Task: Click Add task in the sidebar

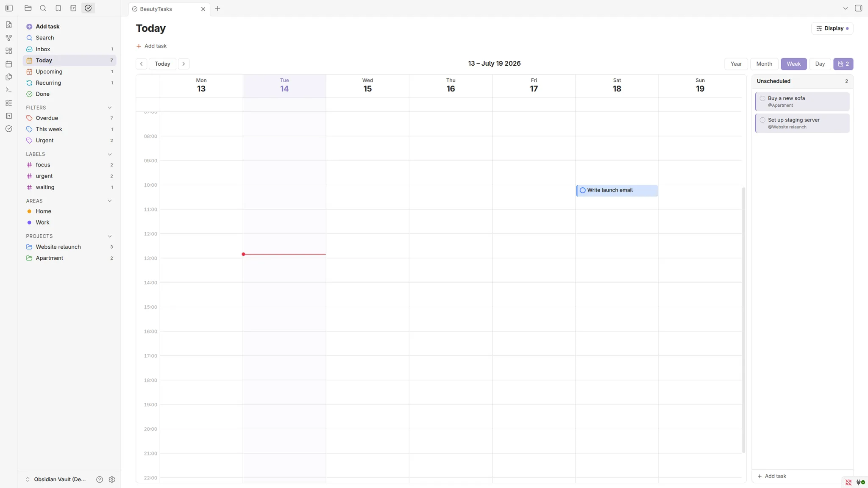Action: tap(70, 27)
